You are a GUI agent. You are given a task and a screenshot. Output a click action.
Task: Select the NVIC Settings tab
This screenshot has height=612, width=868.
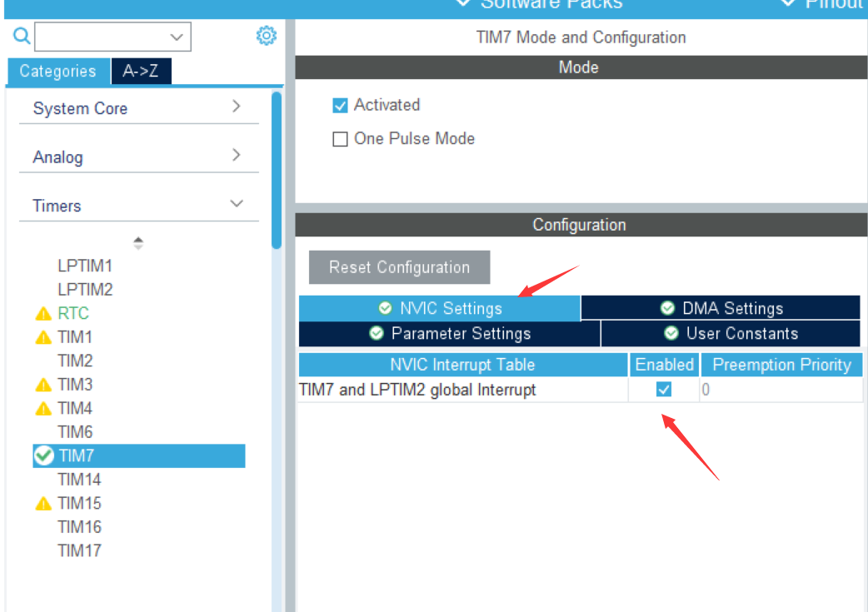pyautogui.click(x=440, y=308)
